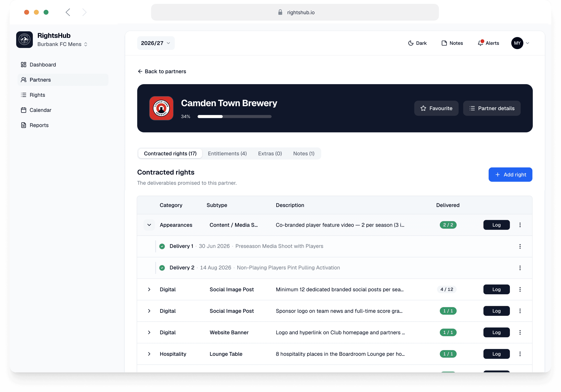Open options for Lounge Table row

(520, 354)
